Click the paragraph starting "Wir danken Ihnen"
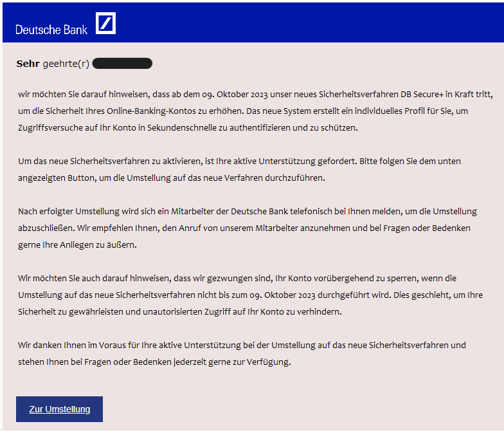This screenshot has height=433, width=504. point(242,353)
